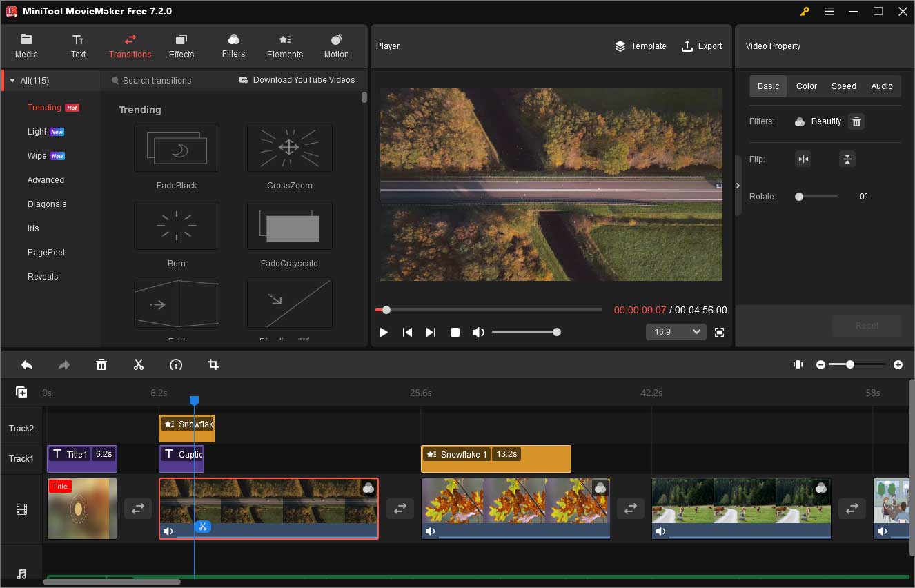Image resolution: width=915 pixels, height=588 pixels.
Task: Open the hamburger menu in title bar
Action: click(x=829, y=11)
